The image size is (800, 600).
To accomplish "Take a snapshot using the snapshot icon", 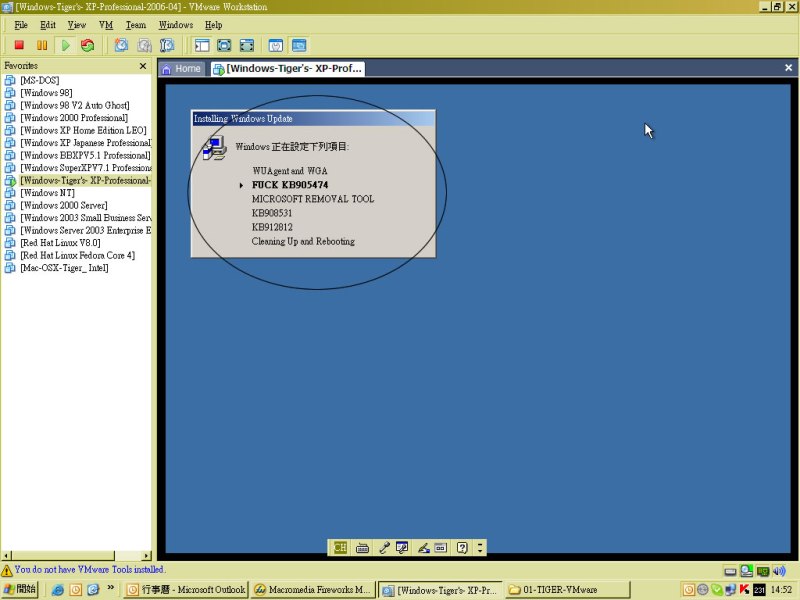I will pos(121,45).
